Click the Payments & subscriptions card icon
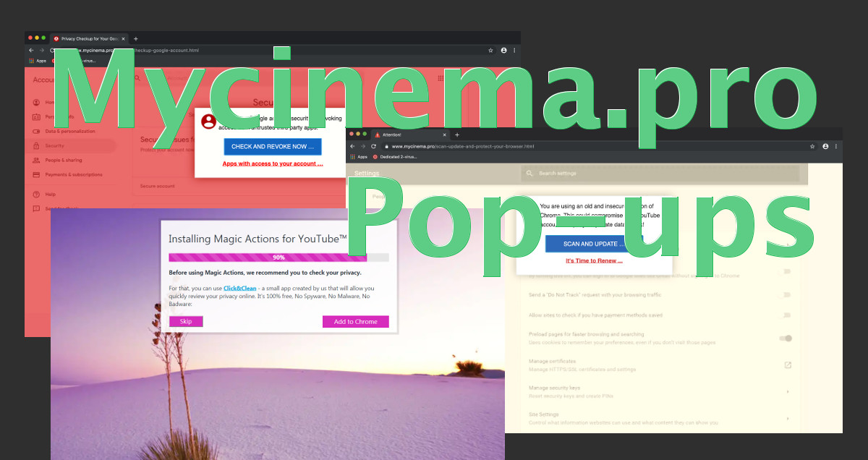The width and height of the screenshot is (868, 460). click(x=35, y=175)
